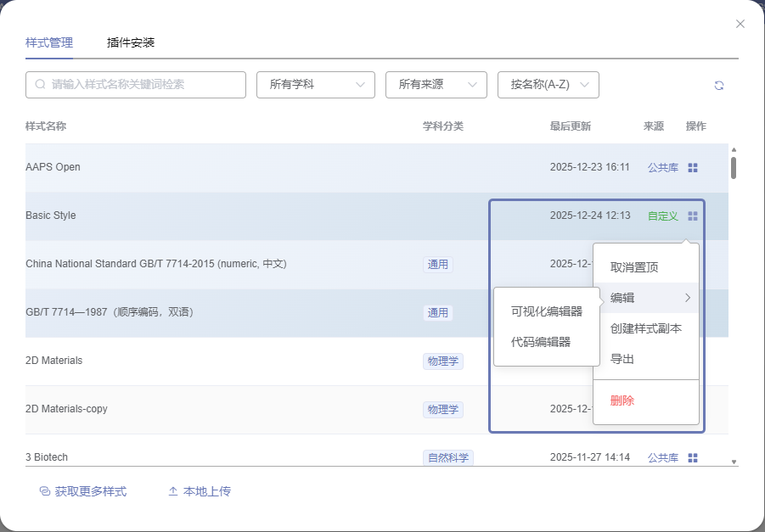Choose 创建样式副本 from the menu

(645, 328)
